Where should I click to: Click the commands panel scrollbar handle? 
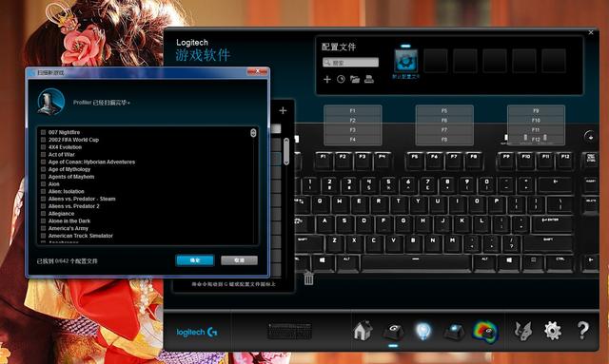[286, 151]
